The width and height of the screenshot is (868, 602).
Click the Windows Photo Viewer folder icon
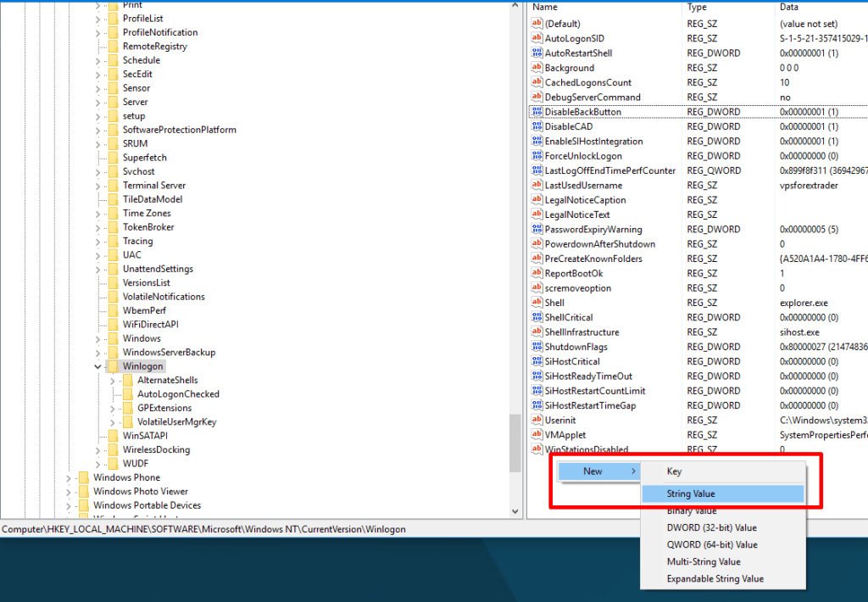coord(84,491)
